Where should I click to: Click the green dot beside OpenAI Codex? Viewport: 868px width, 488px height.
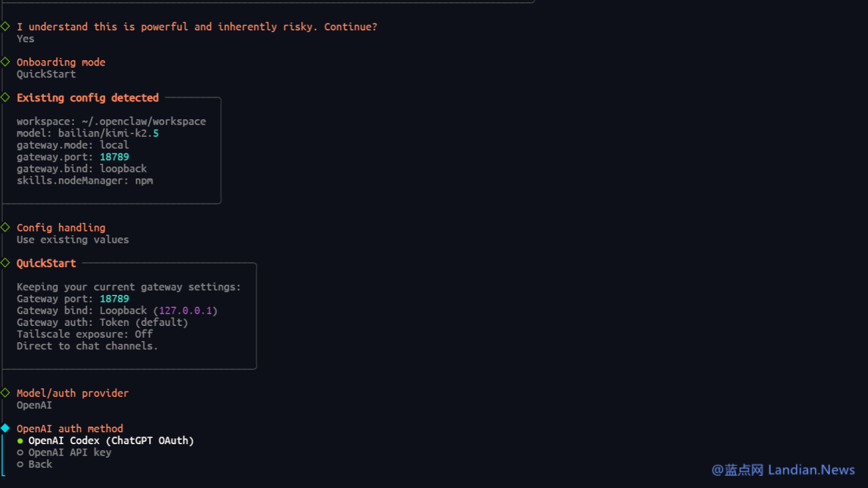click(20, 440)
